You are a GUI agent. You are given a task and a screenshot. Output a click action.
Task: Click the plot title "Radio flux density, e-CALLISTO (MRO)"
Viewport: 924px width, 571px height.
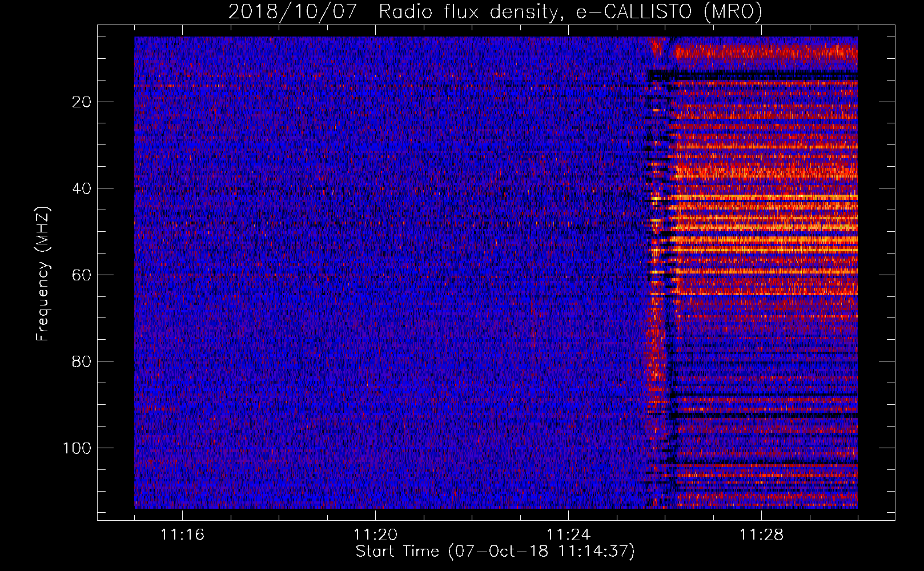tap(570, 11)
